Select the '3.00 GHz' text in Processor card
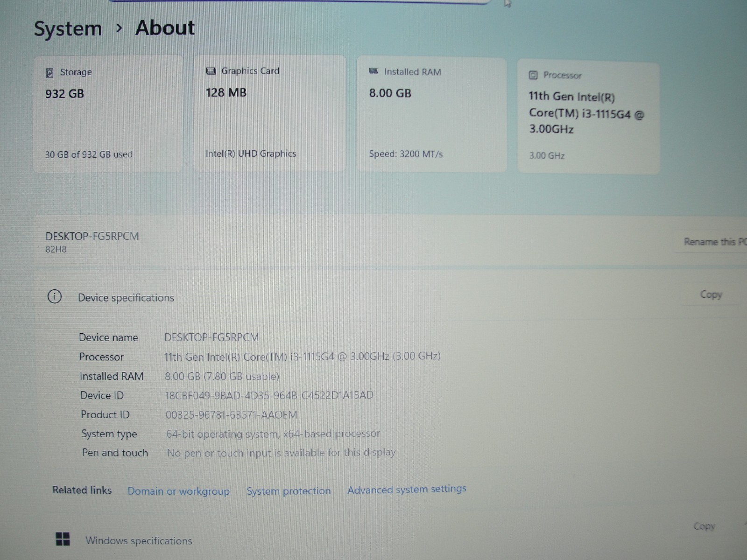Image resolution: width=747 pixels, height=560 pixels. [547, 155]
